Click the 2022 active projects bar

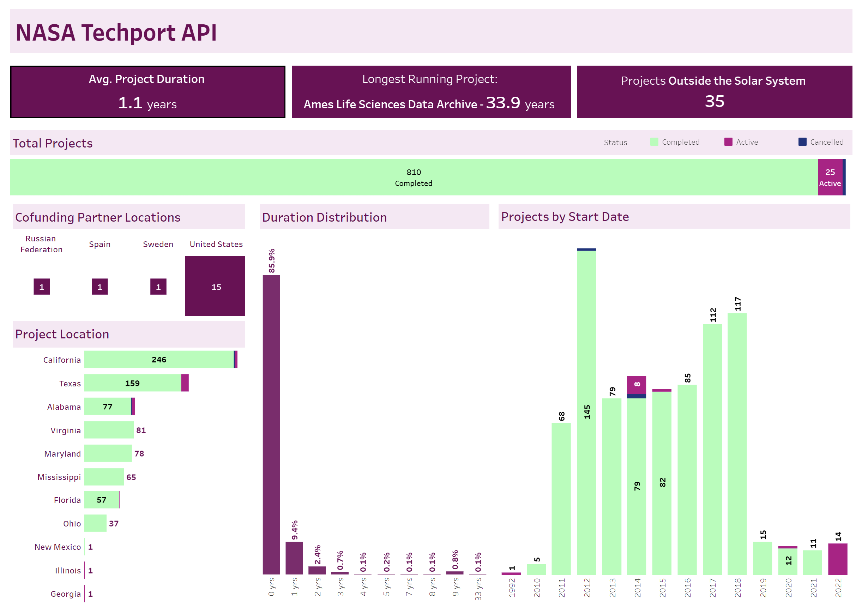(837, 559)
